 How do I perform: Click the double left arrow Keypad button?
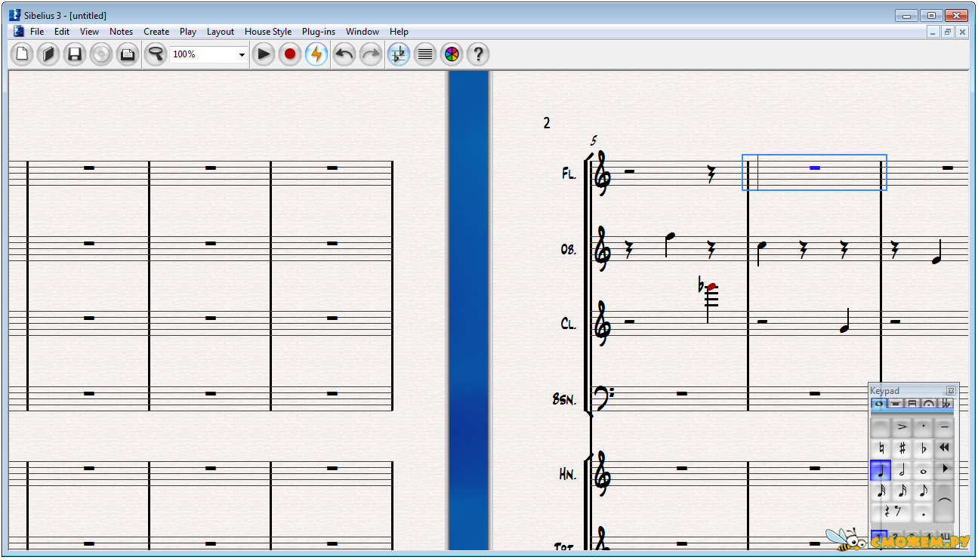[x=944, y=448]
